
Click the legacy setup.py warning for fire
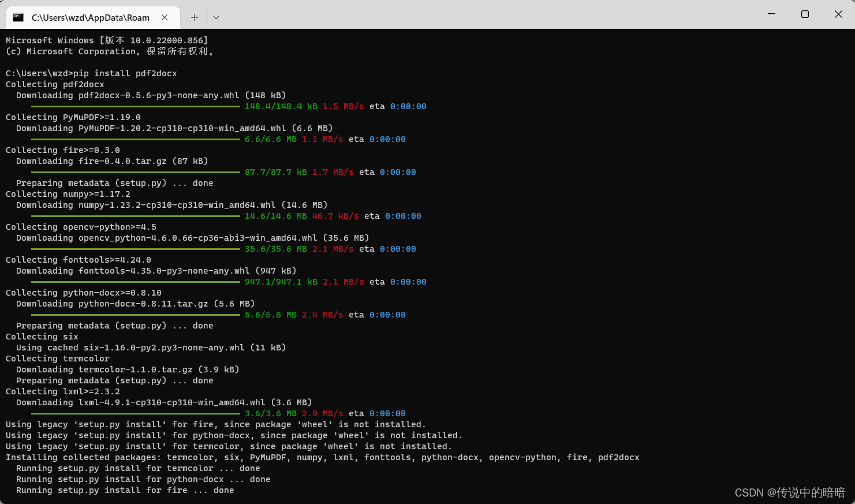pos(216,424)
